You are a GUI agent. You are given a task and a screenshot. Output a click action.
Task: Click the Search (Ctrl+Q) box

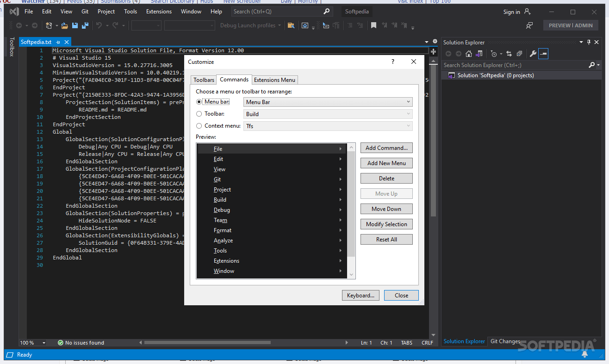click(x=282, y=12)
